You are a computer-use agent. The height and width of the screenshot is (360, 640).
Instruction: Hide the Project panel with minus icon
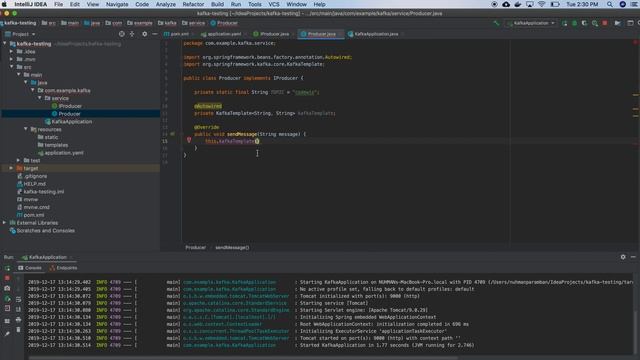[155, 34]
